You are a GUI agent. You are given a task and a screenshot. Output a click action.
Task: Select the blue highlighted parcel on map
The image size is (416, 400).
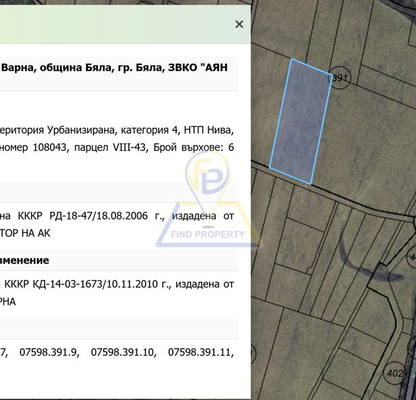(x=300, y=121)
